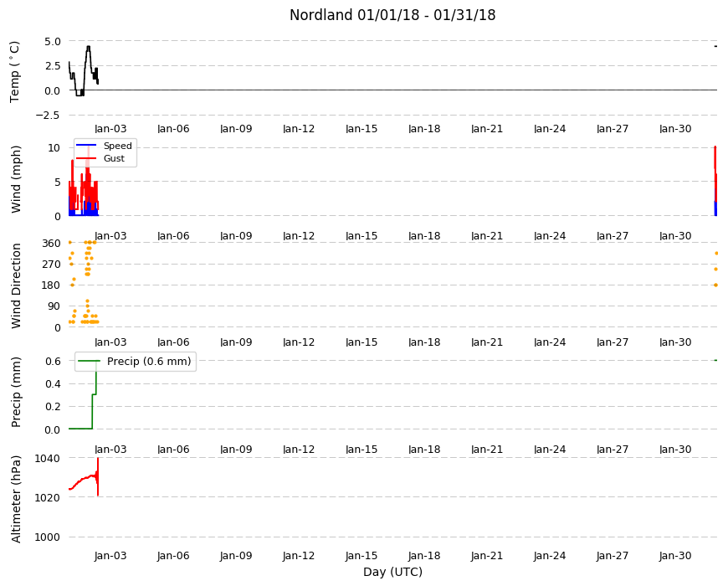The width and height of the screenshot is (728, 586).
Task: Click the red altimeter pressure curve
Action: [84, 479]
